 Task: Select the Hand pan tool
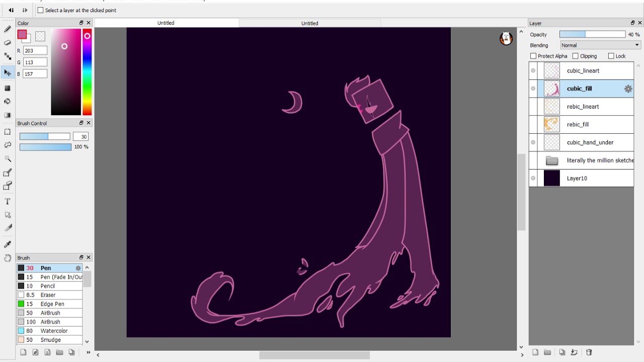[x=8, y=258]
